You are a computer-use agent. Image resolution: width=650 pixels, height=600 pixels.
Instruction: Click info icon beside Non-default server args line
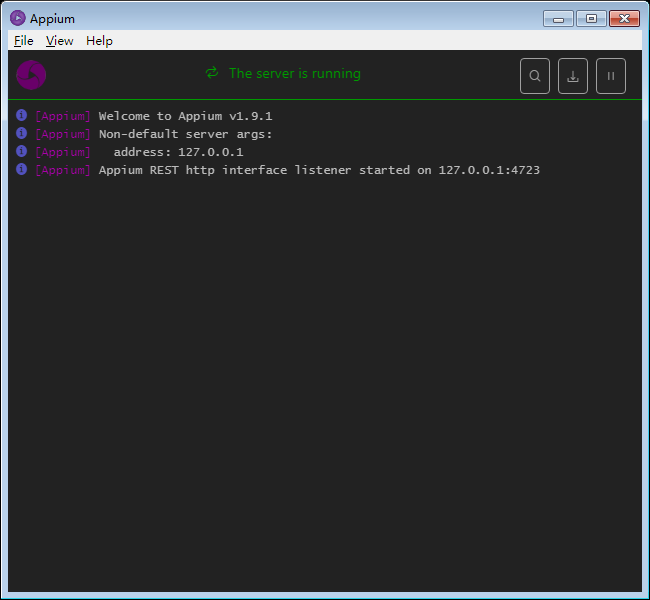click(x=22, y=133)
